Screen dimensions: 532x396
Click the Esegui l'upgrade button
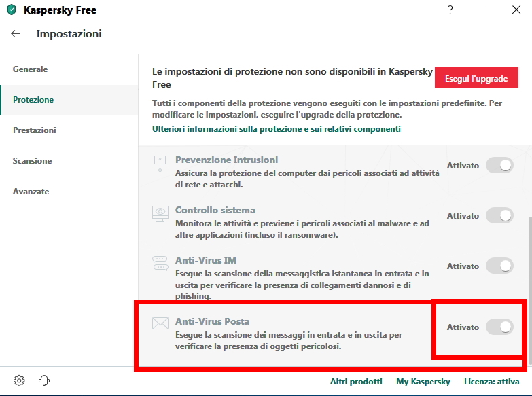(x=476, y=78)
